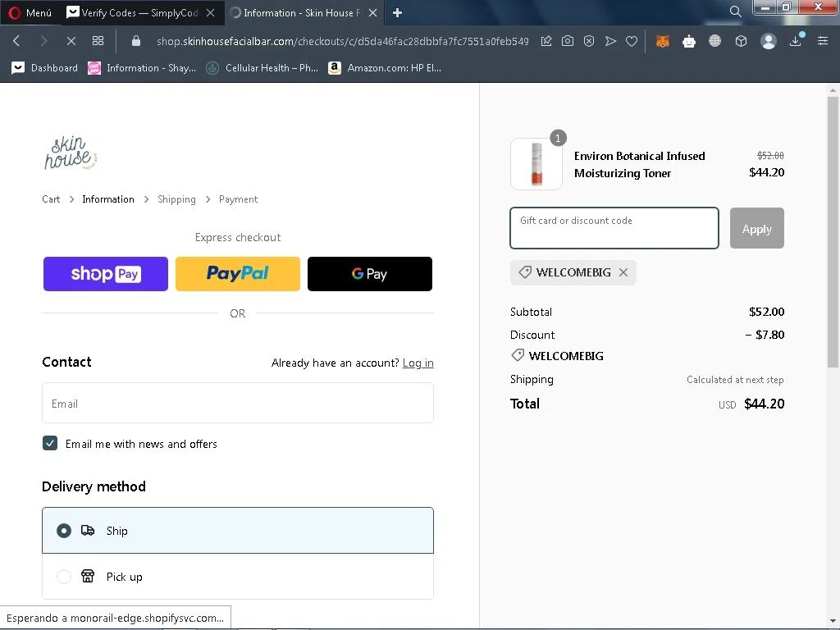Select the Pick up delivery method
Screen dimensions: 840x630
point(238,577)
